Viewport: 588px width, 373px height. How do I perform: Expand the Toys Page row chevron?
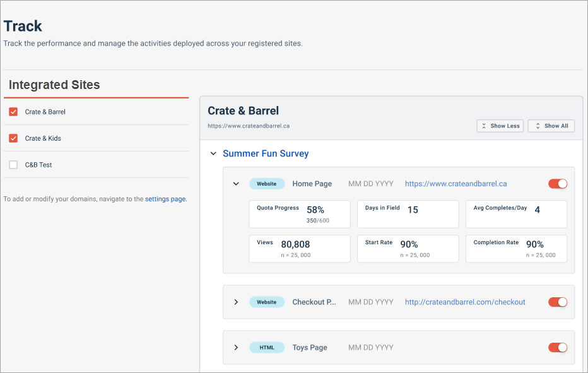[236, 348]
